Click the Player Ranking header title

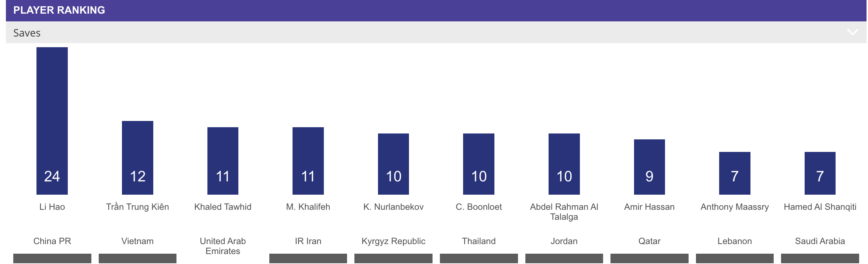(59, 10)
